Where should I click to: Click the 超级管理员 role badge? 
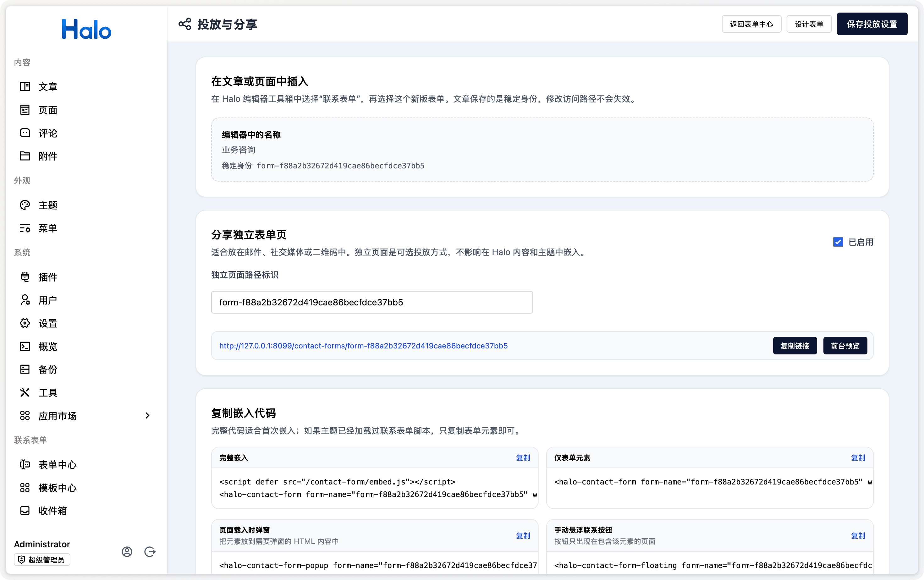tap(42, 560)
